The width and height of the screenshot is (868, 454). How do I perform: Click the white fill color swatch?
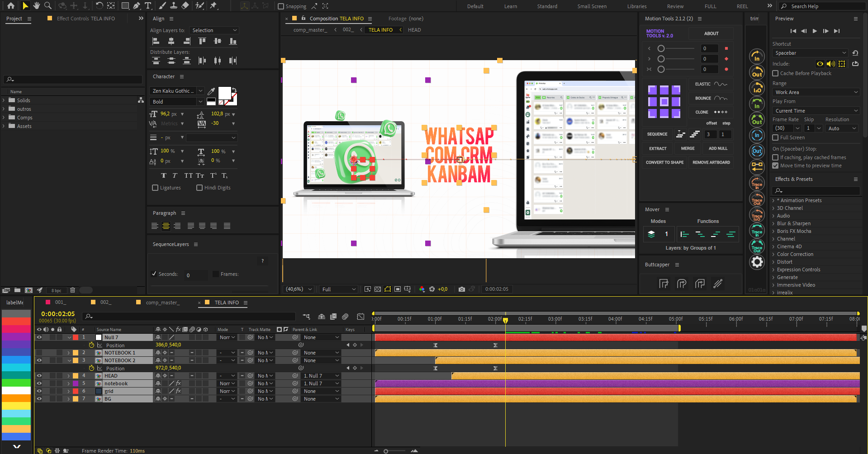pos(224,93)
